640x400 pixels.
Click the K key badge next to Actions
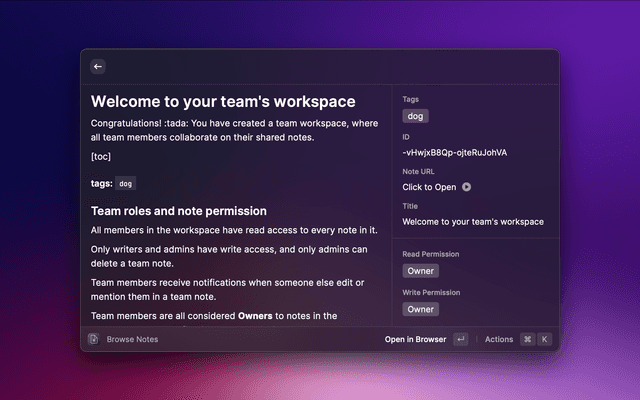tap(545, 339)
